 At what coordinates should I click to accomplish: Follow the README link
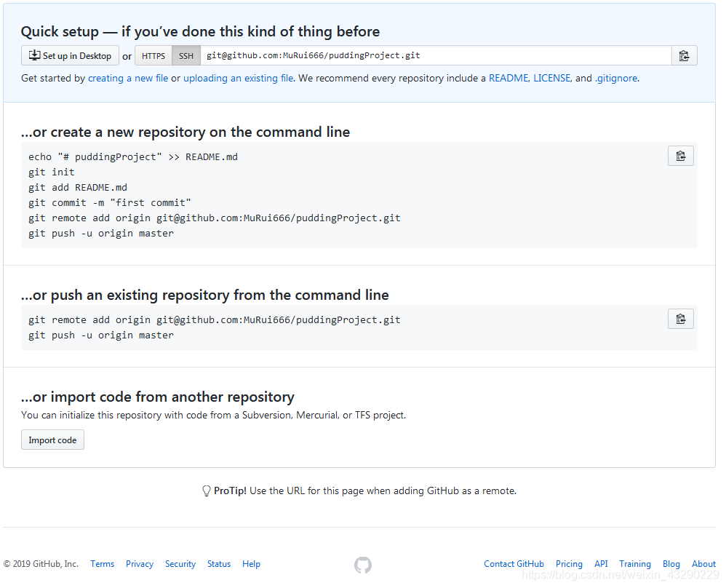pos(508,79)
